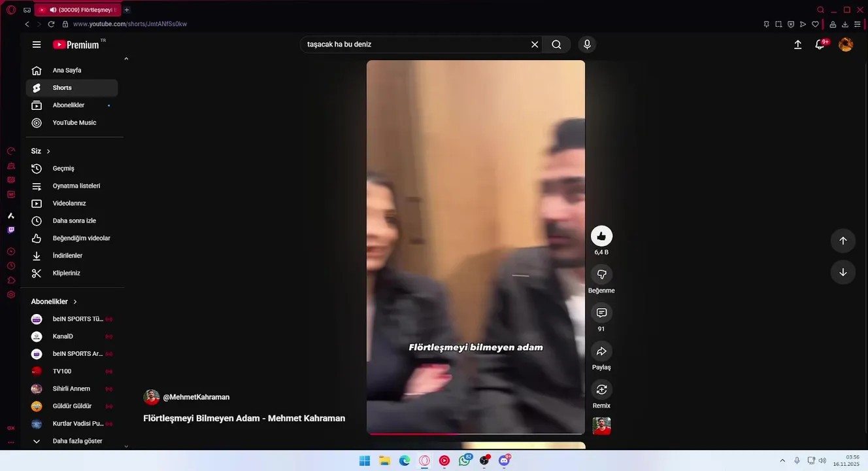Screen dimensions: 868x471
Task: Open YouTube Music link
Action: 72,123
